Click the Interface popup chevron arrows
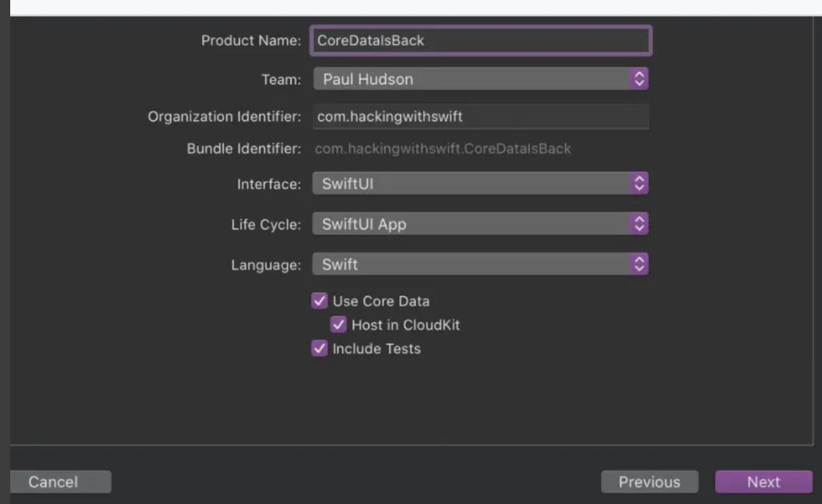 [x=639, y=184]
